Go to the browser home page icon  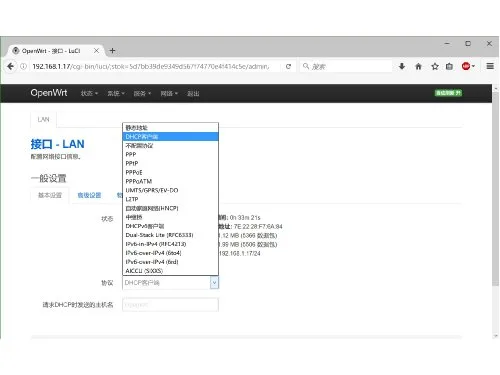[418, 66]
